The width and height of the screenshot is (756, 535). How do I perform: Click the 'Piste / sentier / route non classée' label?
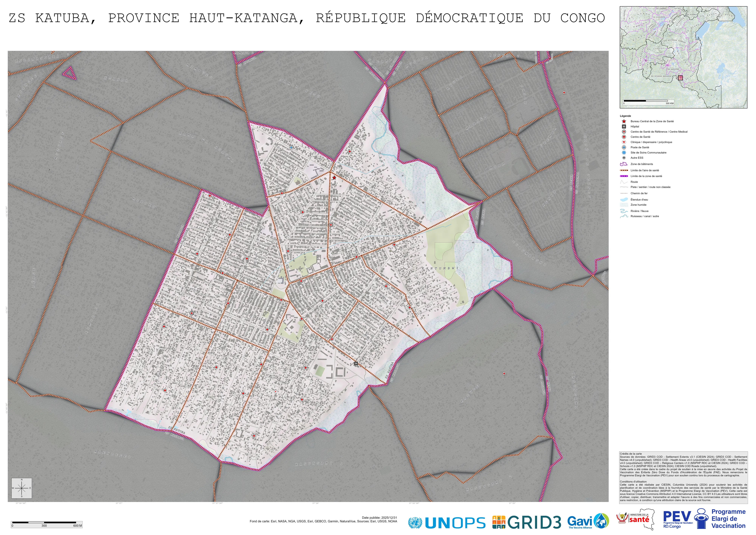coord(650,187)
